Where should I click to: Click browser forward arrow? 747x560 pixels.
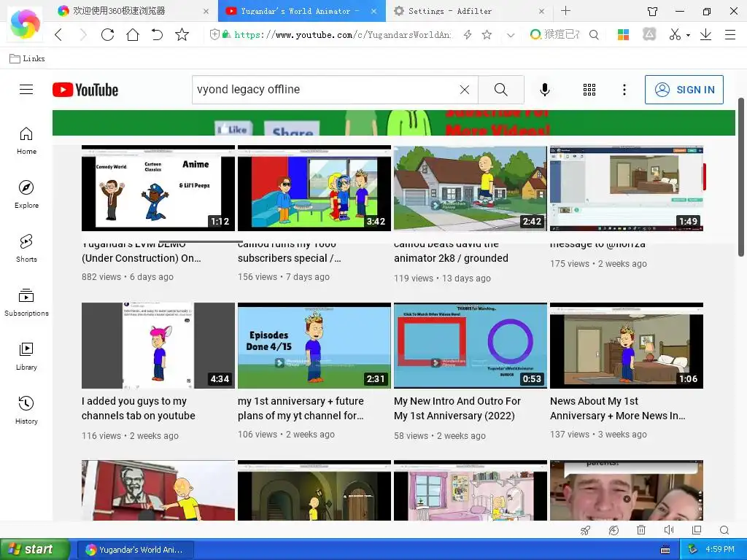(x=83, y=34)
